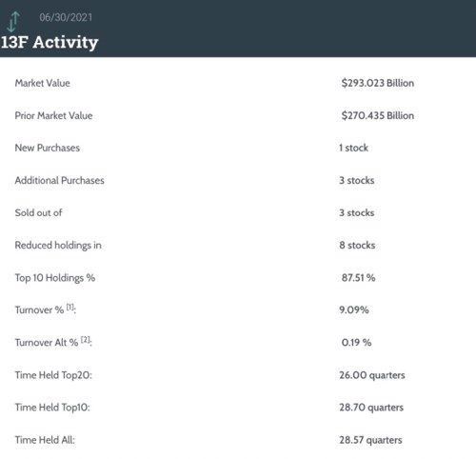Select the Market Value label
The width and height of the screenshot is (476, 459).
pos(42,83)
